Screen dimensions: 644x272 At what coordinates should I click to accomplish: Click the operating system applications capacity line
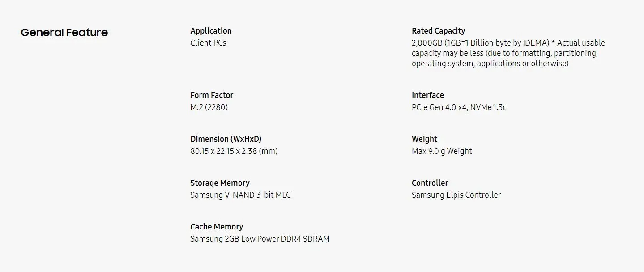point(490,64)
